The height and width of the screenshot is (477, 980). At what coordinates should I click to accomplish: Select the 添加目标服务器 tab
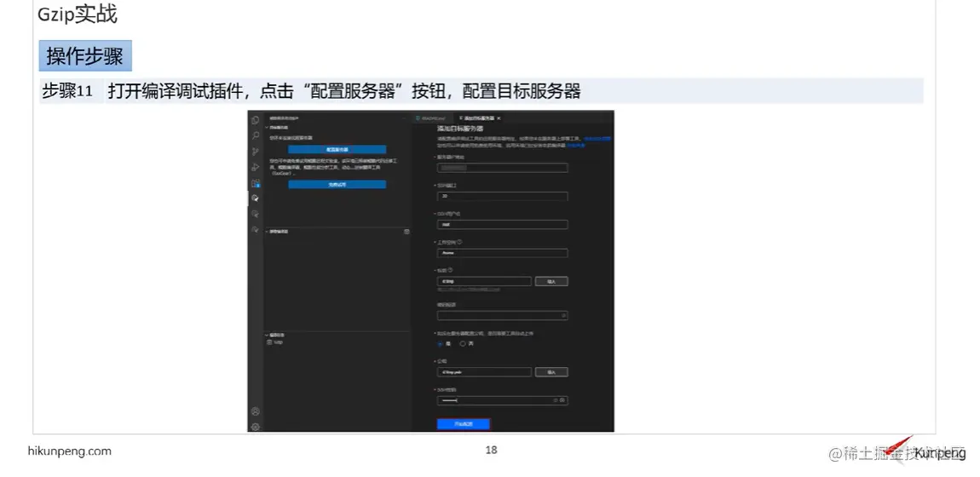477,118
